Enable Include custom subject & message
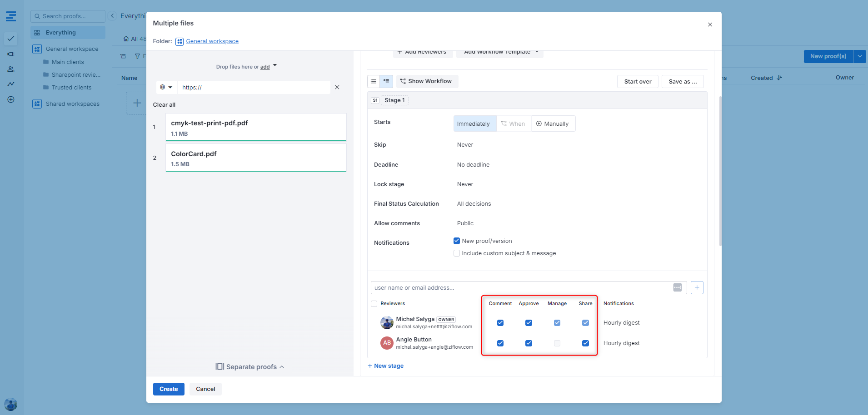 457,253
